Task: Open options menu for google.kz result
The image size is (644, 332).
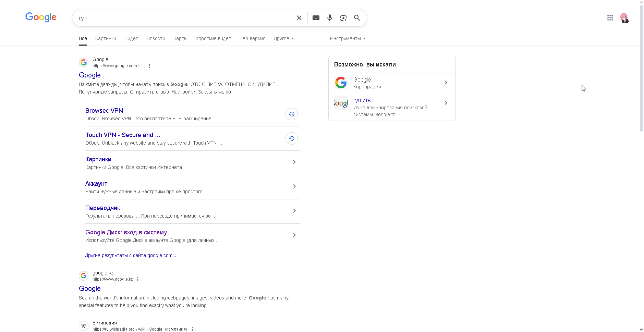Action: click(138, 279)
